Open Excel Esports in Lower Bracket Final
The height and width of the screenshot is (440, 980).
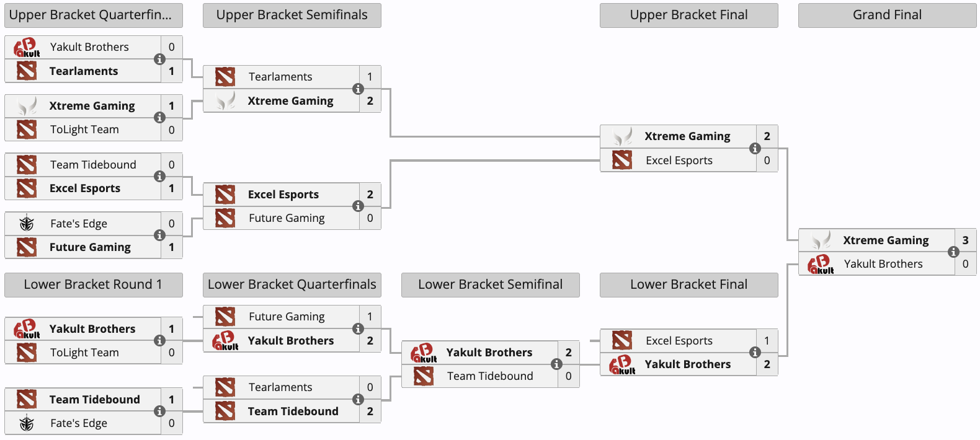679,341
